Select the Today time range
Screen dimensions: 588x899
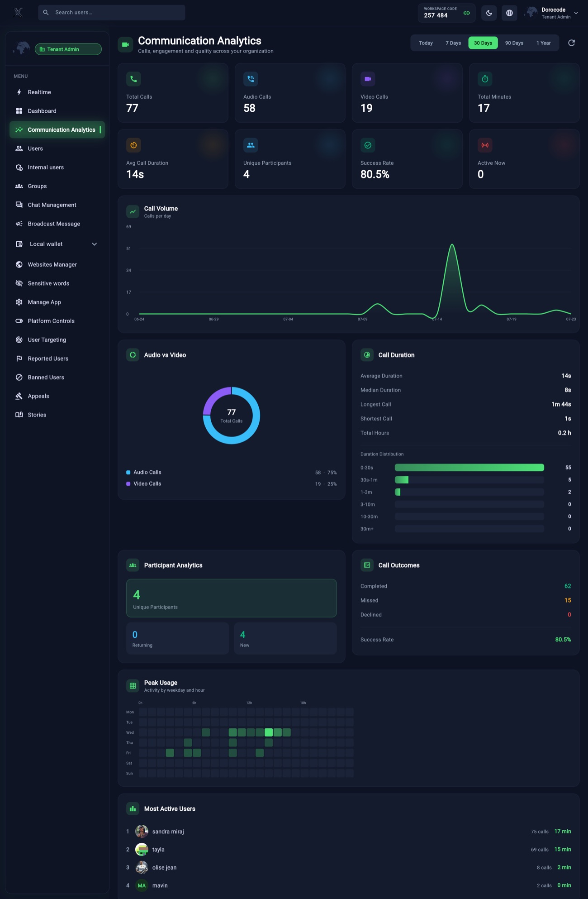click(x=426, y=43)
